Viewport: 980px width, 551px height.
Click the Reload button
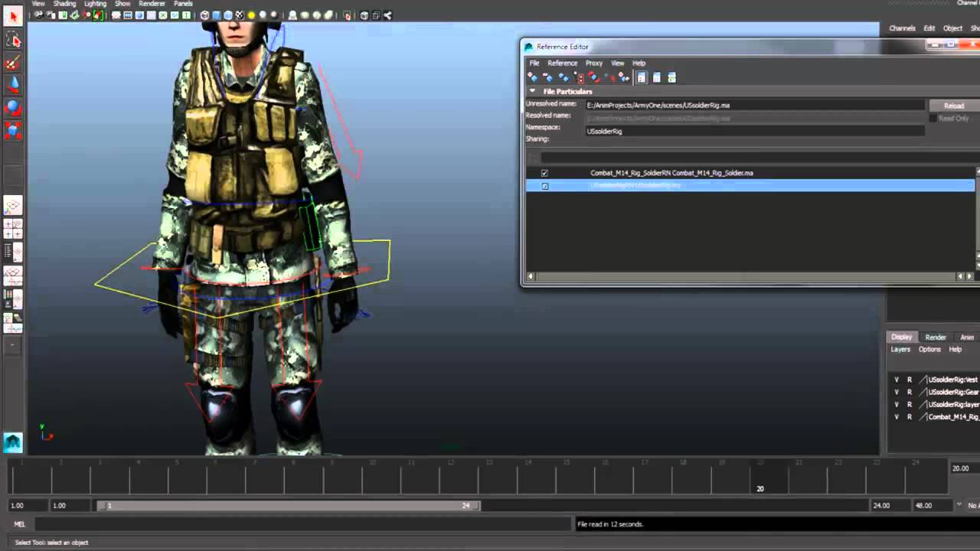click(x=953, y=106)
